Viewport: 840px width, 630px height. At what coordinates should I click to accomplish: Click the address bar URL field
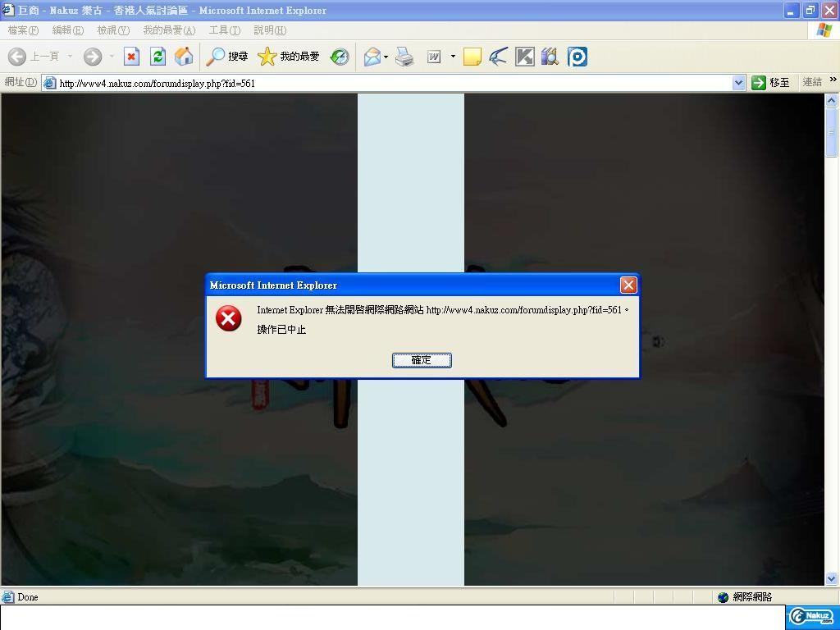point(394,83)
